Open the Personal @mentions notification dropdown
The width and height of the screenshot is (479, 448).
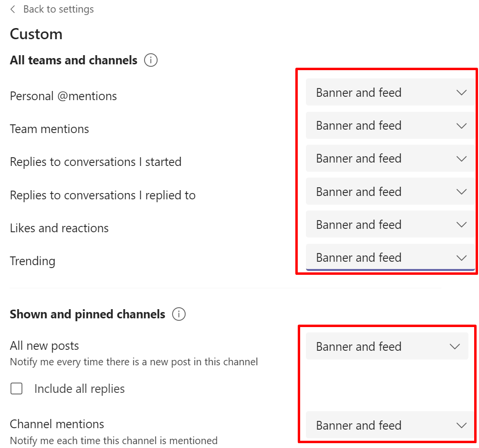click(x=391, y=92)
